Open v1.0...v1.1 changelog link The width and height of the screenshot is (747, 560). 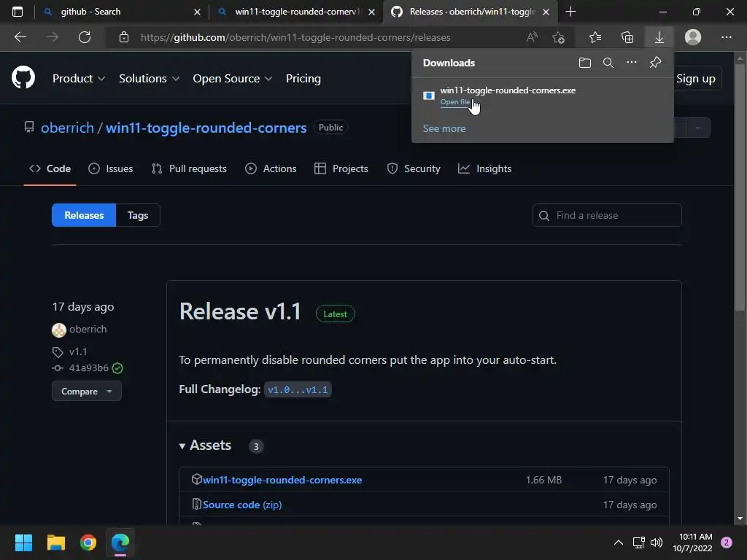coord(298,389)
